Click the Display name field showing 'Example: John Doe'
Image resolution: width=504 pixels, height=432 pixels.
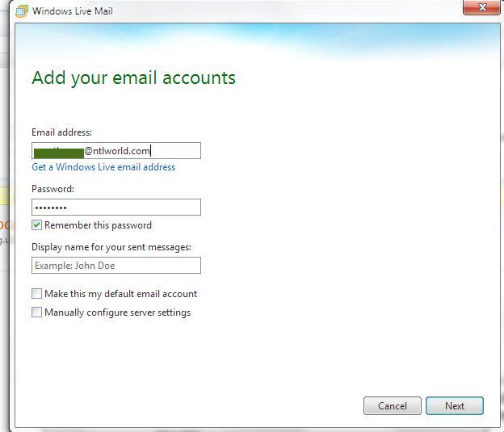click(x=116, y=265)
